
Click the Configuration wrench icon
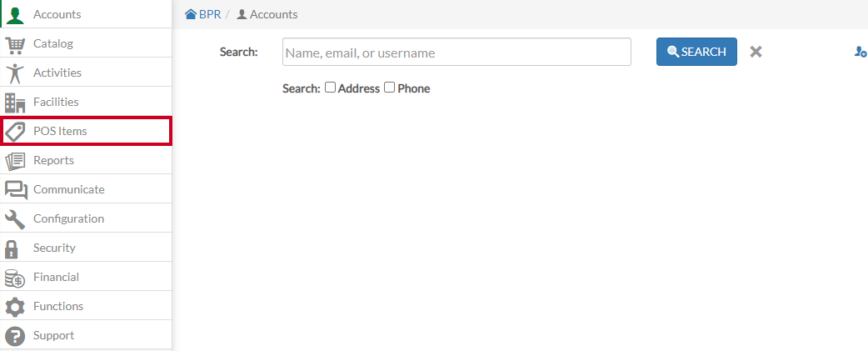tap(15, 219)
